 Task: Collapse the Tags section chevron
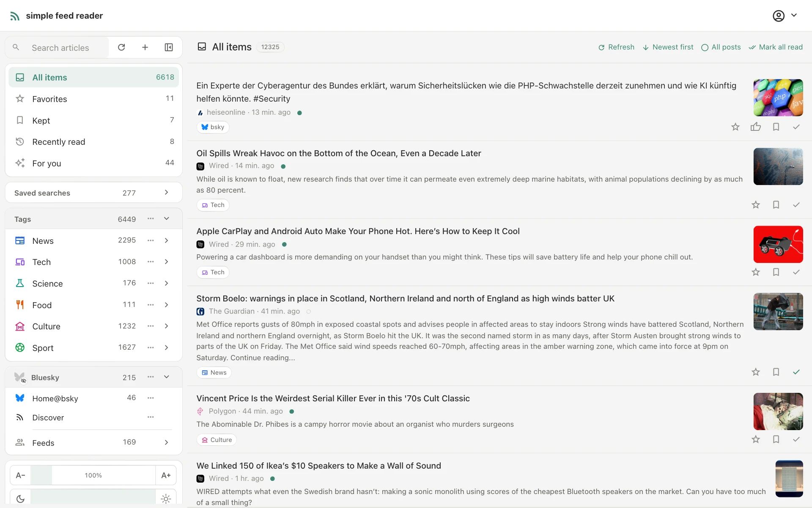click(x=167, y=218)
